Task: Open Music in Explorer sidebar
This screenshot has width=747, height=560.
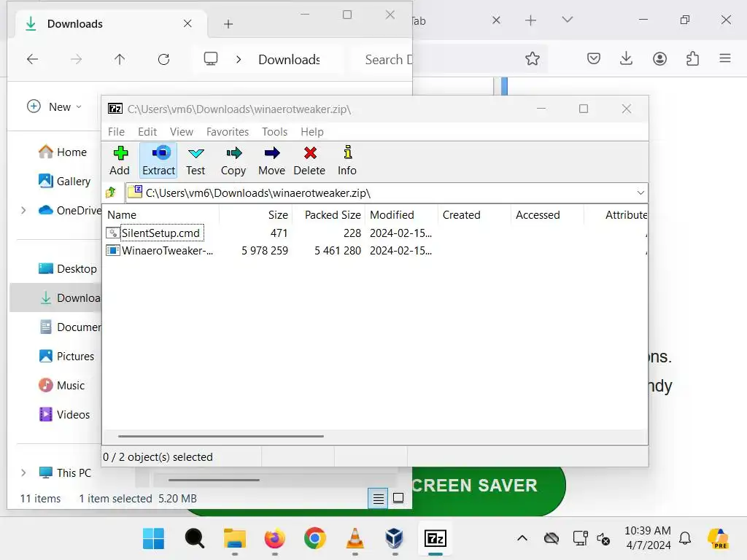Action: [x=61, y=385]
